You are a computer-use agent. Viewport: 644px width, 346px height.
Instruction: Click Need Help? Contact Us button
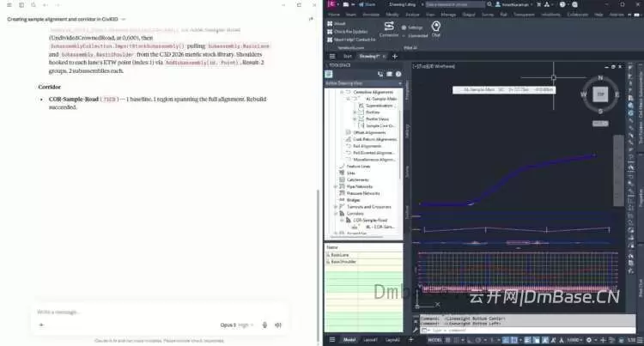pos(351,39)
